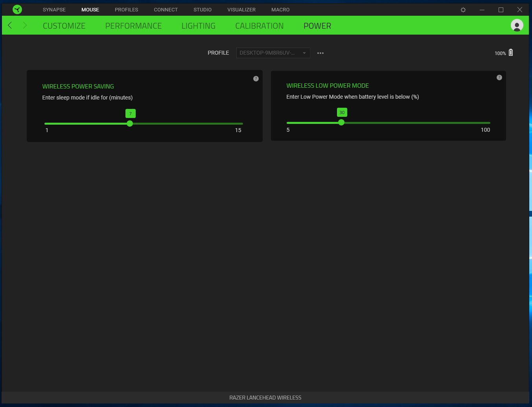
Task: Check battery status by clicking the battery icon
Action: [510, 52]
